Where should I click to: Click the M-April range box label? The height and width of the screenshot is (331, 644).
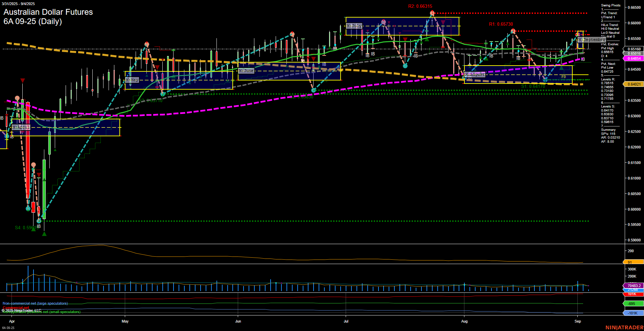(21, 127)
